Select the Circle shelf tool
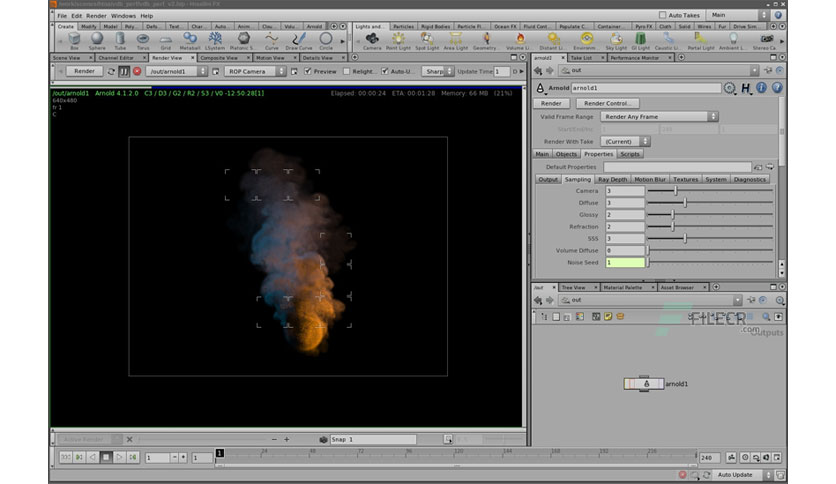Screen dimensions: 836x484 coord(326,41)
